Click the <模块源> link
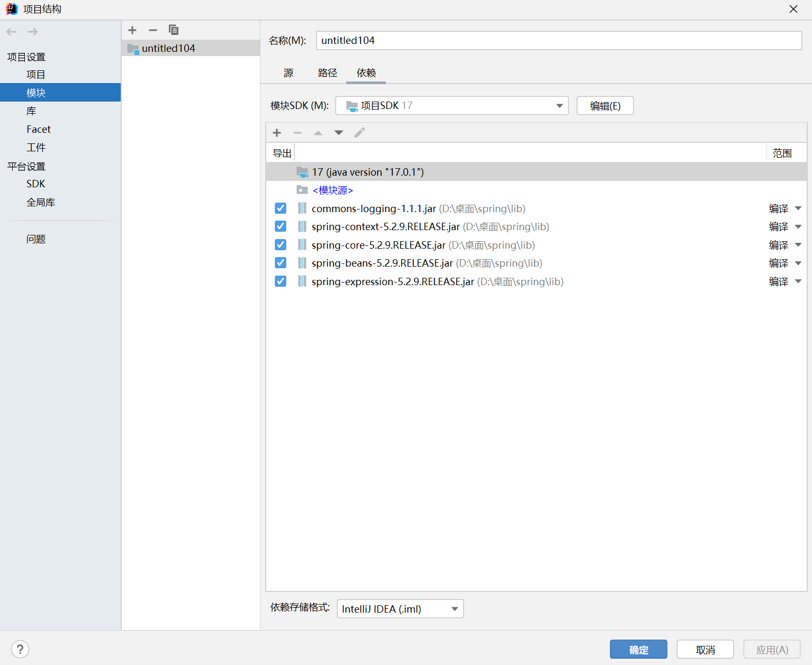This screenshot has width=812, height=665. (333, 190)
